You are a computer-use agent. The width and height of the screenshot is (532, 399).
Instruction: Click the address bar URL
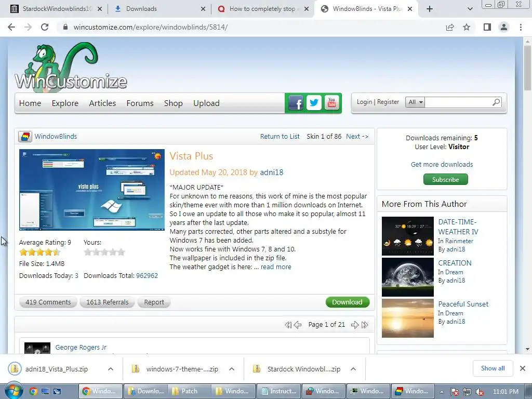click(150, 27)
